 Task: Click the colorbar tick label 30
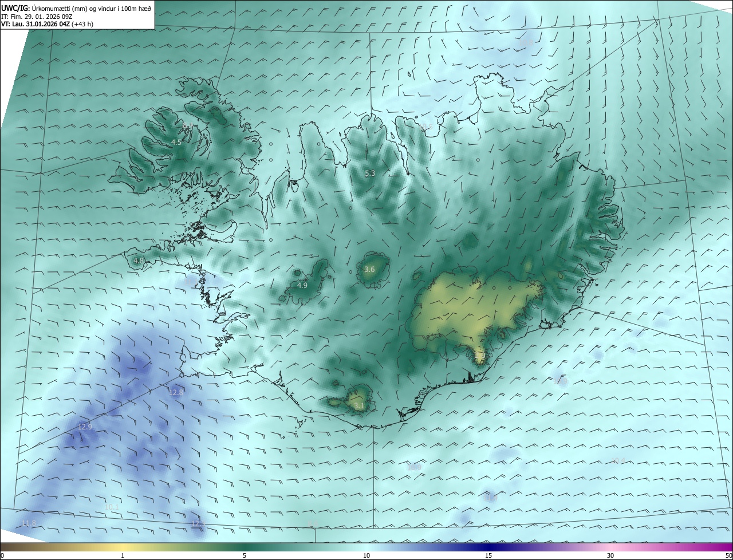point(610,555)
